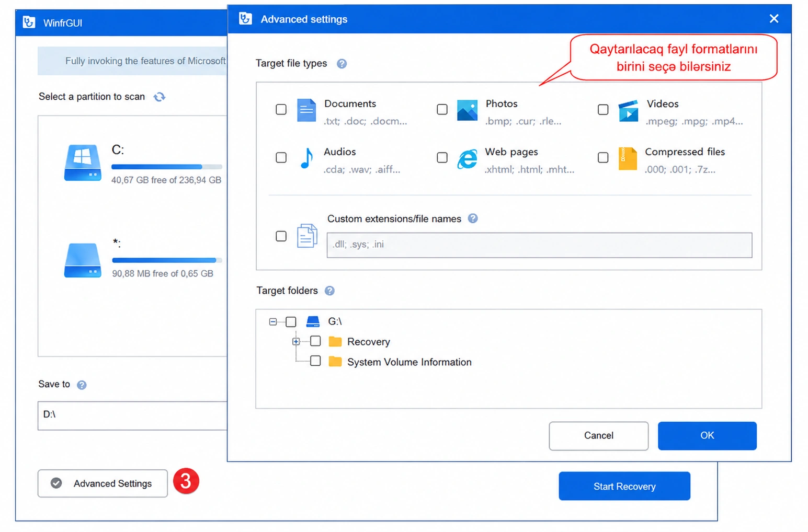This screenshot has height=532, width=808.
Task: Enable the Videos checkbox
Action: coord(603,109)
